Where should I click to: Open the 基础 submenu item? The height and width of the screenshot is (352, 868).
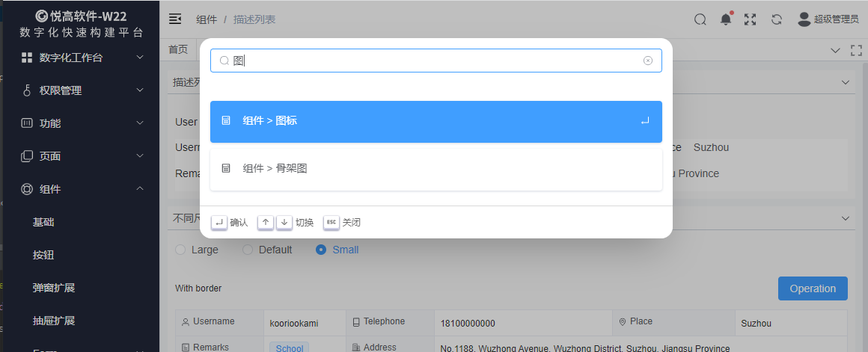[x=80, y=222]
